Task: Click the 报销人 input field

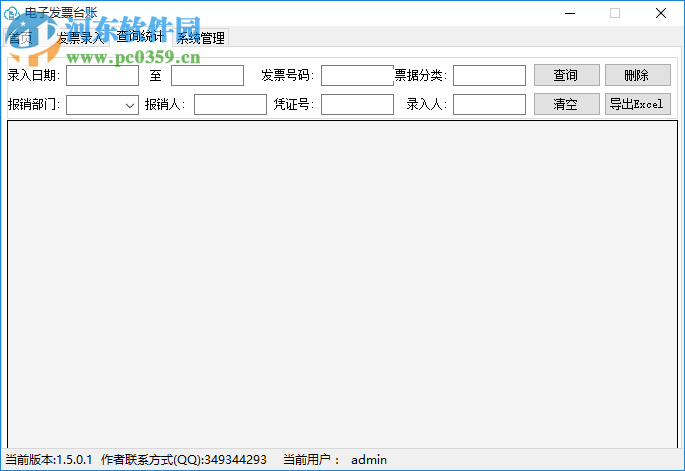Action: point(230,104)
